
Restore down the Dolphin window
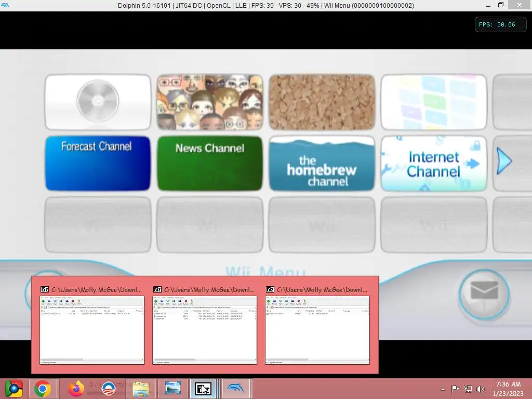coord(501,5)
